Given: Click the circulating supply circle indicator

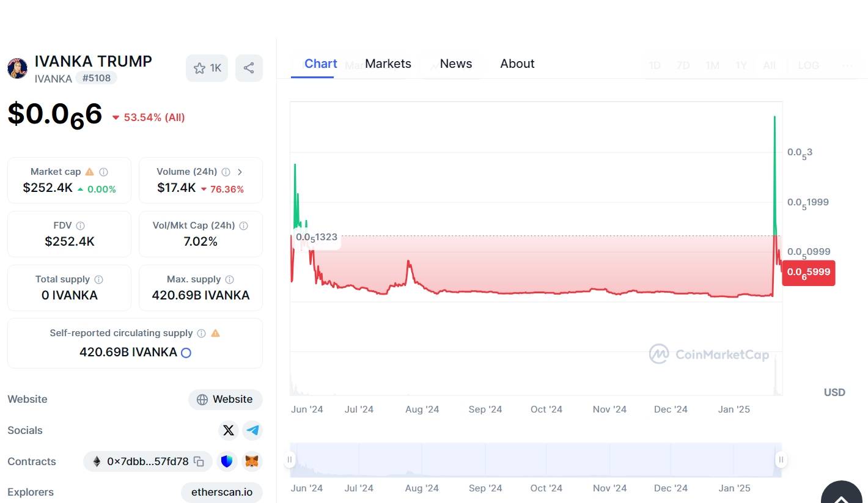Looking at the screenshot, I should coord(186,353).
